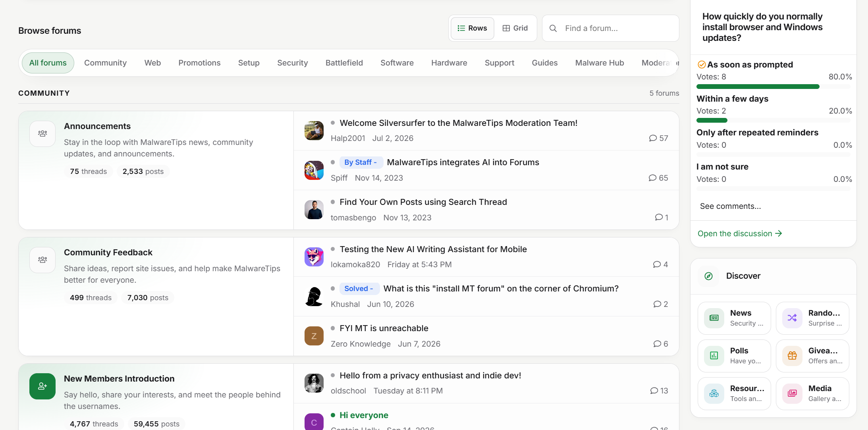The image size is (868, 430).
Task: Open the News discover card
Action: pos(734,318)
